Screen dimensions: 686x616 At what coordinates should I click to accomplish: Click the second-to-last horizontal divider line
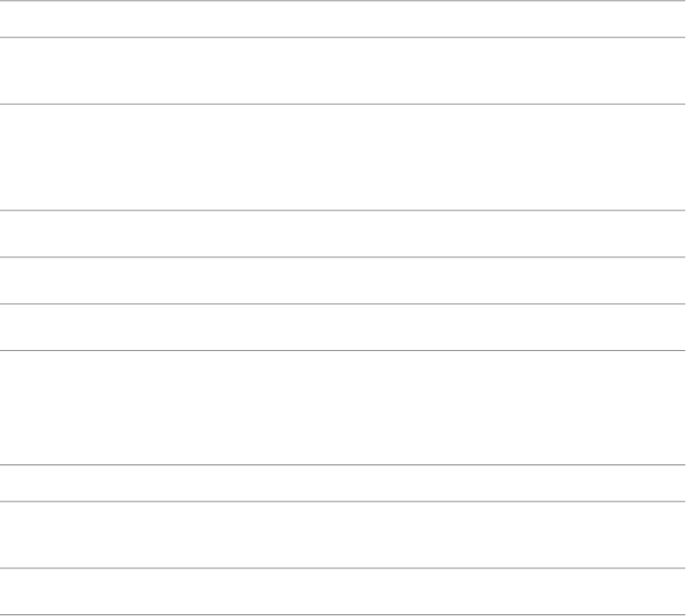(343, 567)
